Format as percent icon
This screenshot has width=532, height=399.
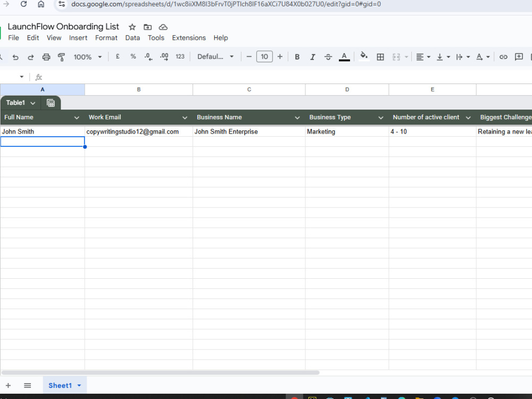tap(133, 57)
